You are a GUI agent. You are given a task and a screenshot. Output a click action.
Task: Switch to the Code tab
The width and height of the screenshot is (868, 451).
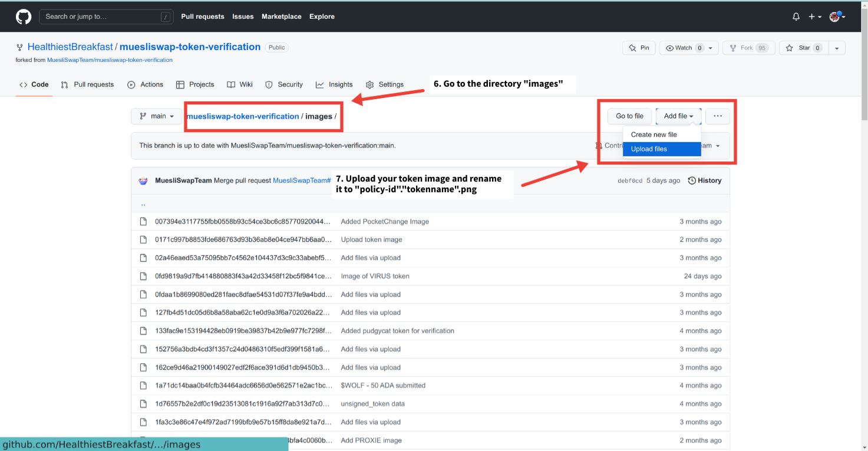(34, 84)
